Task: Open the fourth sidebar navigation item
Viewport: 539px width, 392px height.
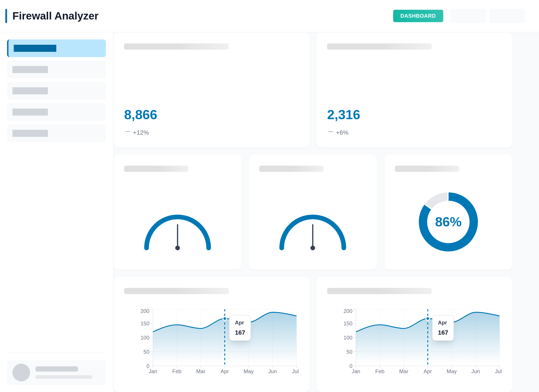Action: 57,112
